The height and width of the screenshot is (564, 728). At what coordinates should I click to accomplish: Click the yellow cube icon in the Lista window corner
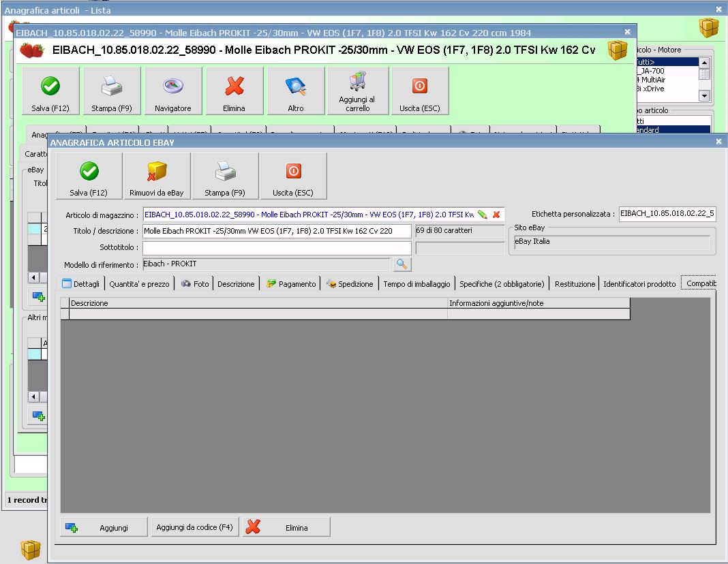708,28
